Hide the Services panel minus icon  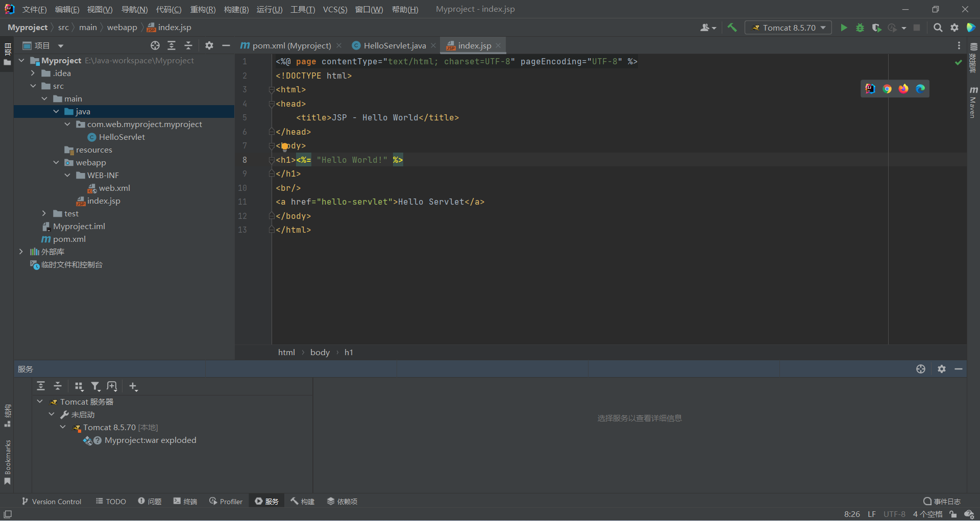(959, 368)
